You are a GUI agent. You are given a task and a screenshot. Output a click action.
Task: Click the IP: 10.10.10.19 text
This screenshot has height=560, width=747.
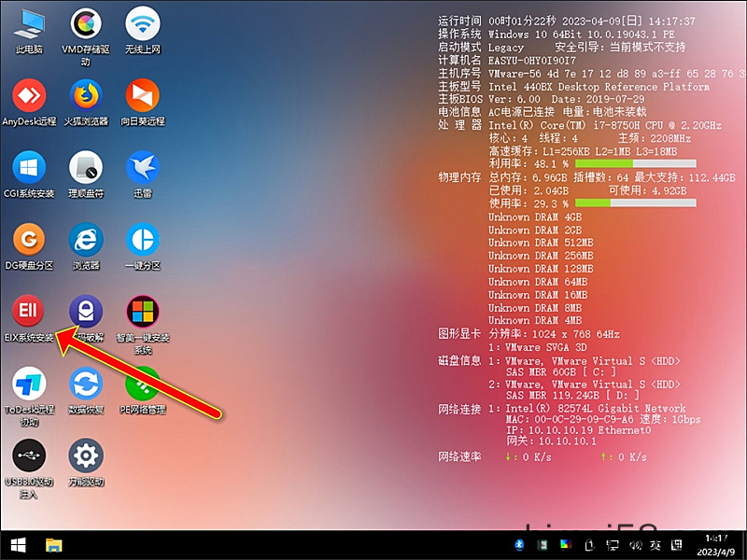pyautogui.click(x=578, y=430)
